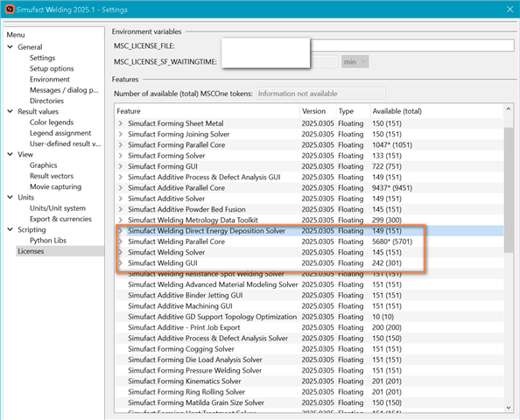Select Forming Matilda Grain Size Solver row
Image resolution: width=520 pixels, height=420 pixels.
[x=309, y=402]
